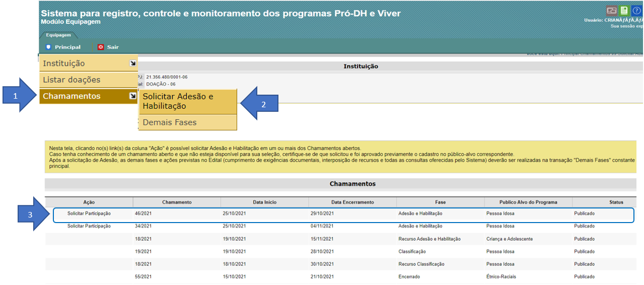Click the blue help question mark icon
This screenshot has height=285, width=644.
636,11
